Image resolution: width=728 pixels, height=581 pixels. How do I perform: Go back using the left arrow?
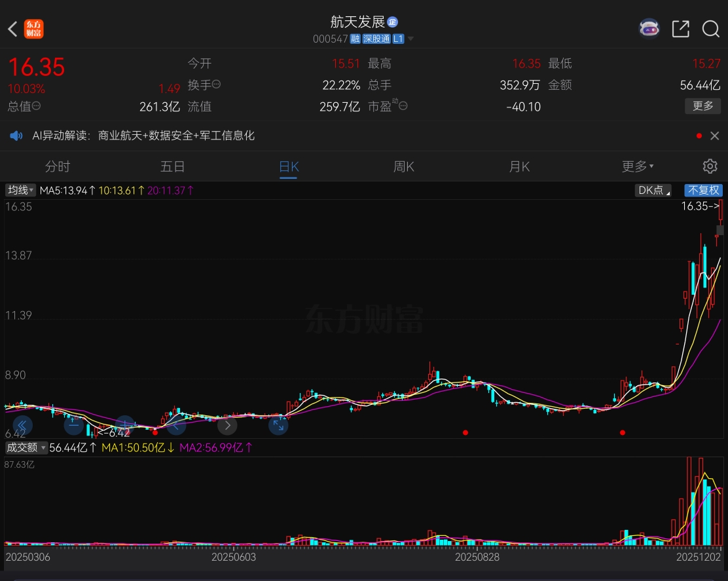pyautogui.click(x=12, y=29)
